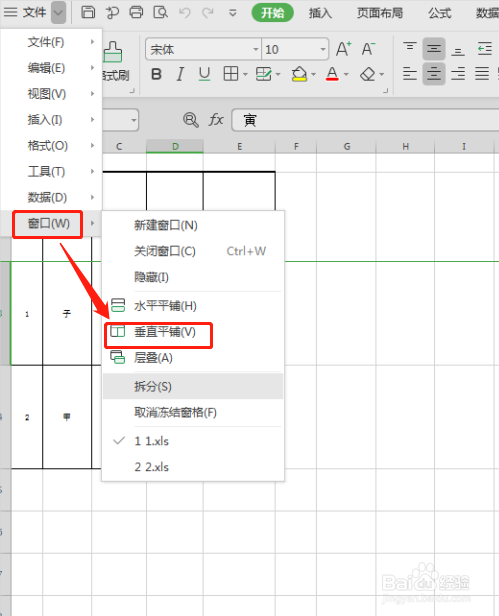Open the name box dropdown arrow
499x616 pixels.
pos(134,120)
